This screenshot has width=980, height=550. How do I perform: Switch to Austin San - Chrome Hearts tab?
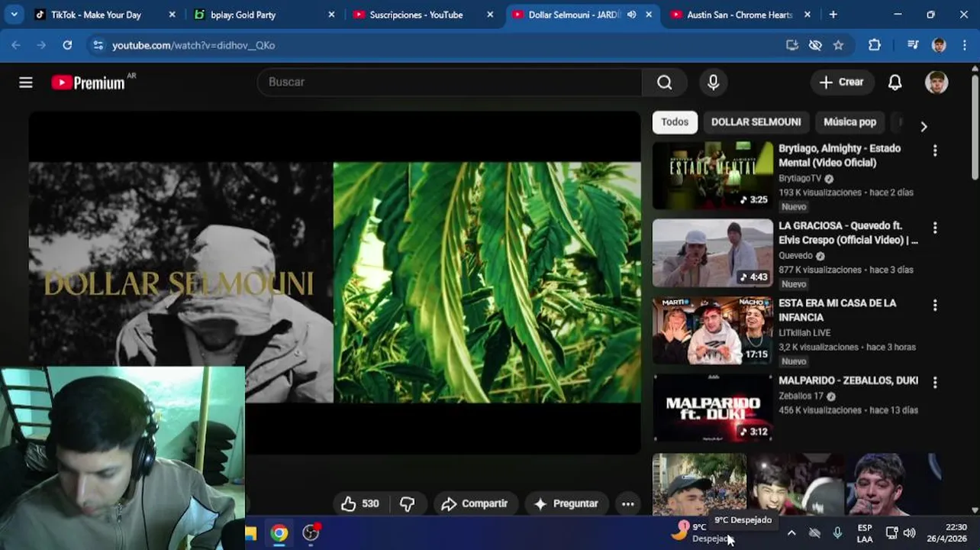(741, 15)
